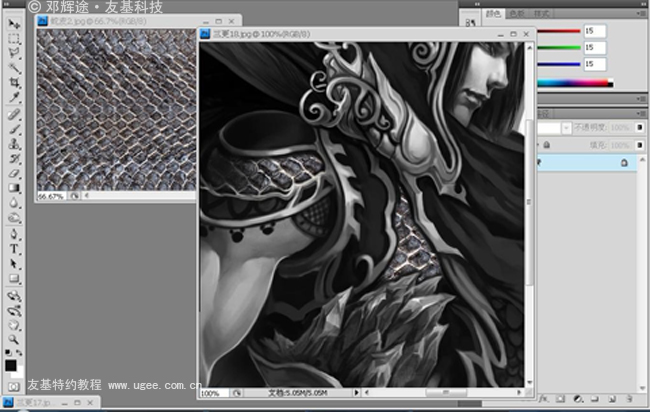The height and width of the screenshot is (412, 650).
Task: Open the collapsed history panel icon
Action: (470, 23)
